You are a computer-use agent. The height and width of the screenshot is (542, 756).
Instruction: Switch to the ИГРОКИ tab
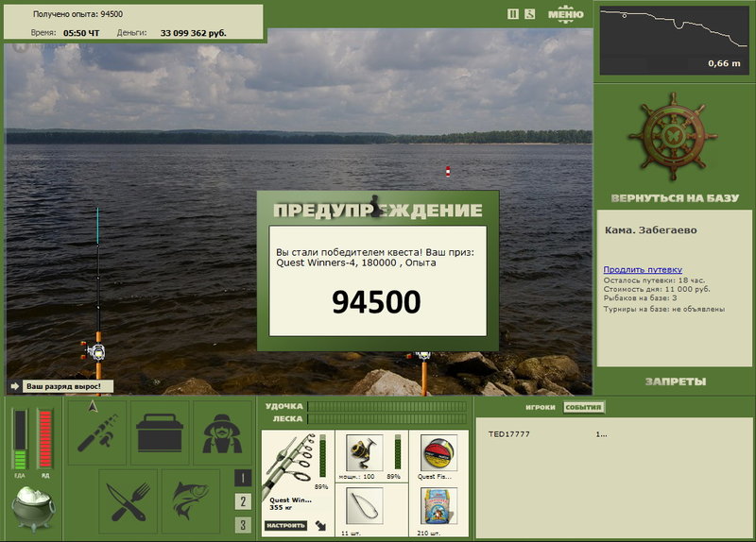[540, 407]
